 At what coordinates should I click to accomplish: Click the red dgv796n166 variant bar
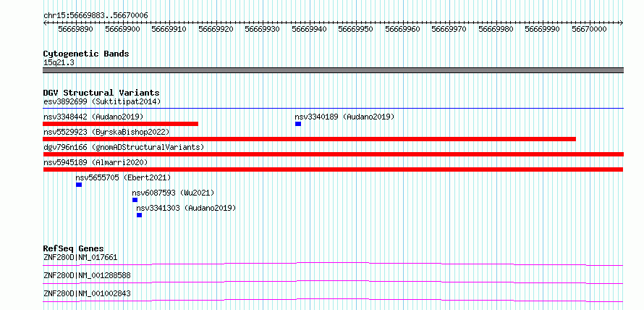(x=333, y=154)
